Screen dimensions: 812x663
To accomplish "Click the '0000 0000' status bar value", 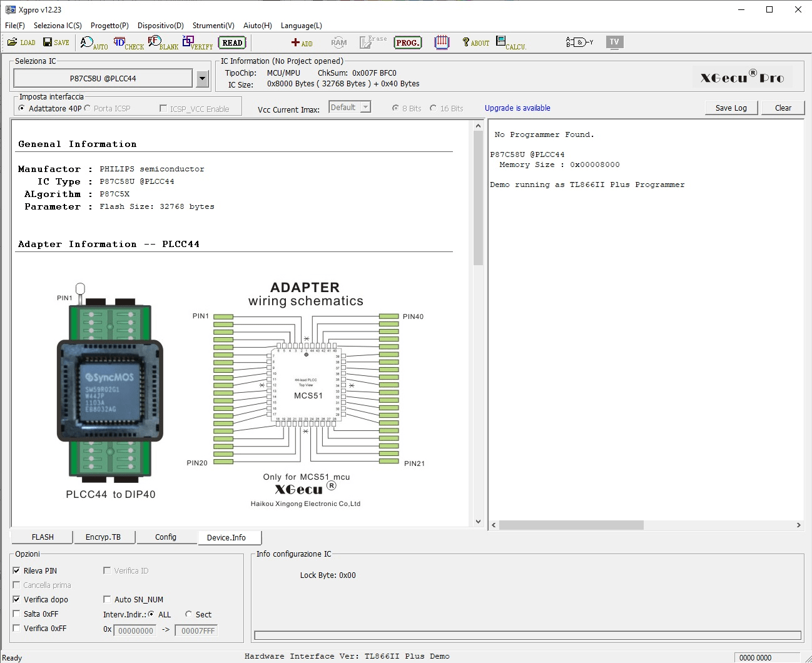I will tap(755, 657).
